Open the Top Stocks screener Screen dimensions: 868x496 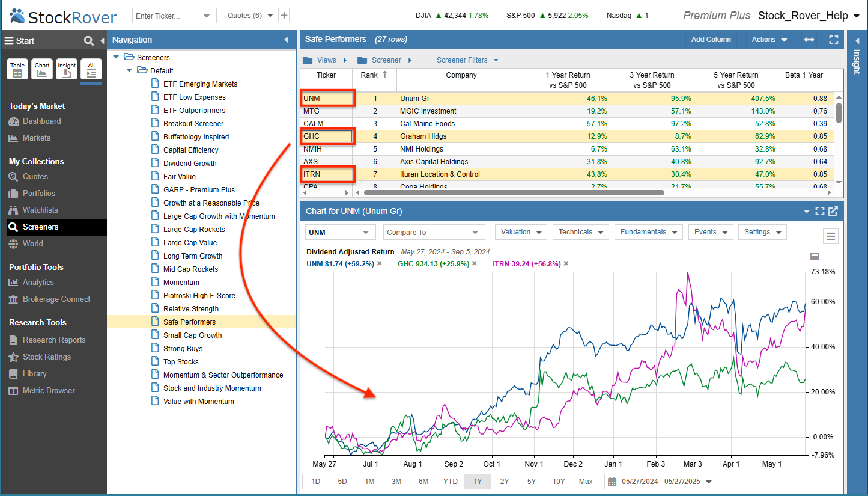coord(181,362)
